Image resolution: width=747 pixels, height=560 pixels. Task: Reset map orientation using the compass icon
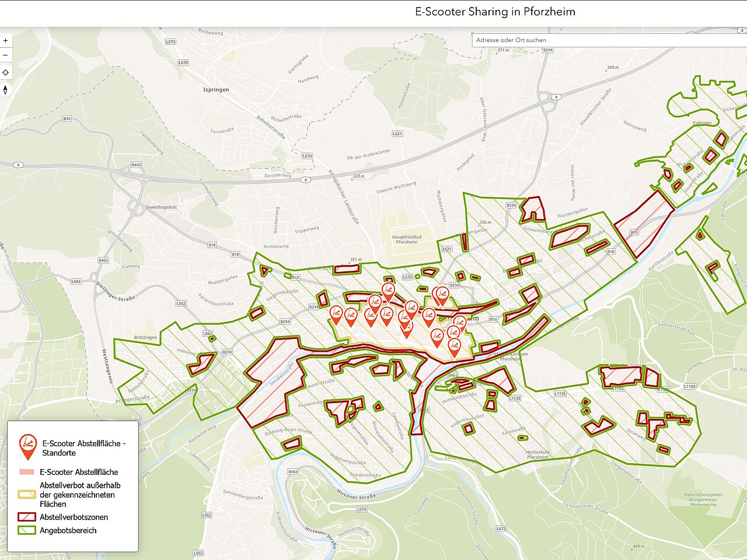[x=6, y=90]
